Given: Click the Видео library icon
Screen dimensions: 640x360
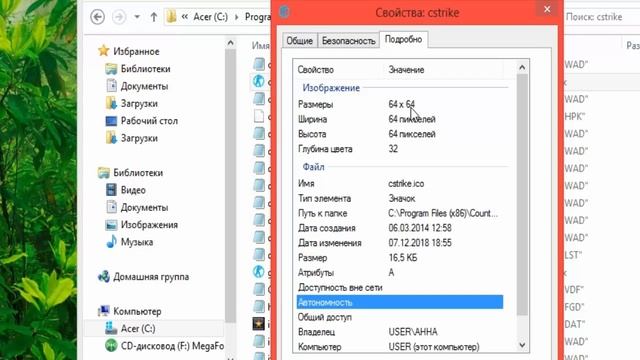Looking at the screenshot, I should 111,190.
